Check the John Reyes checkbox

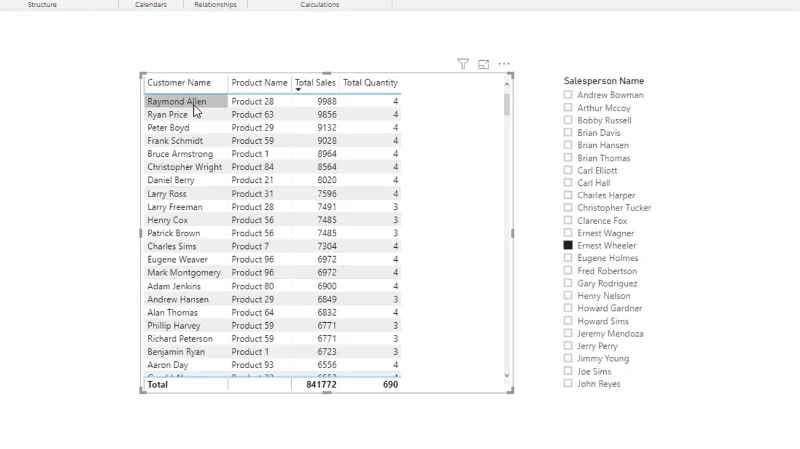point(568,383)
